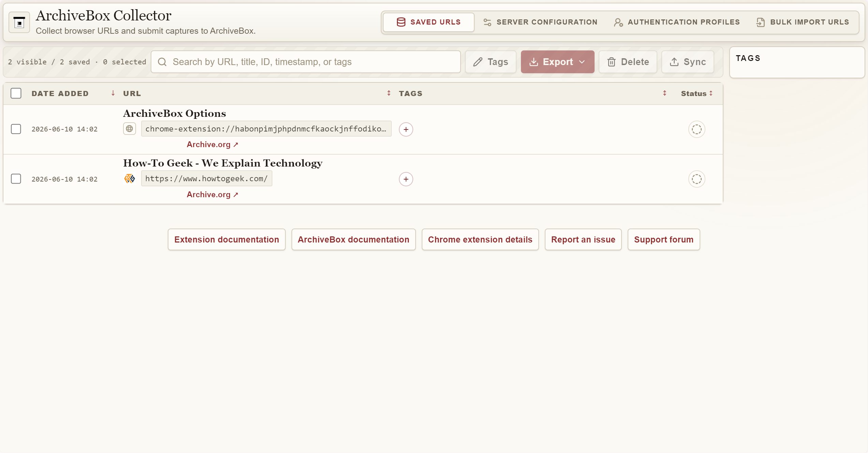The height and width of the screenshot is (453, 868).
Task: Sort by Tags column arrow
Action: coord(664,93)
